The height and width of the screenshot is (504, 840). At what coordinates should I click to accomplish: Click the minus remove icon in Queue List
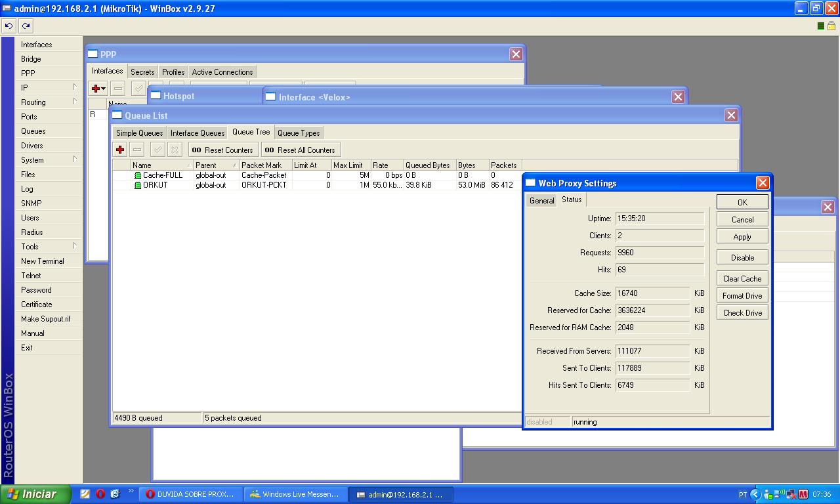(x=136, y=150)
